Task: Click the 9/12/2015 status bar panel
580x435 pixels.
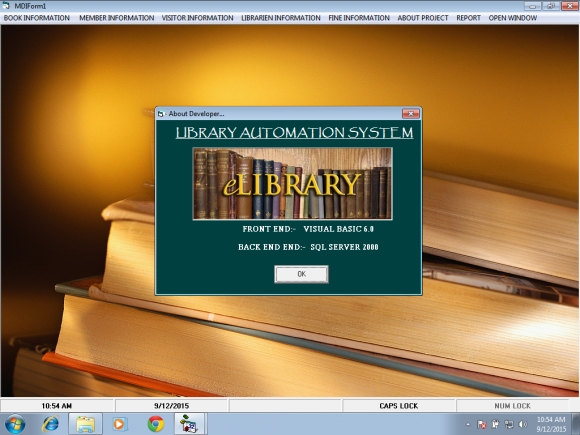Action: 172,406
